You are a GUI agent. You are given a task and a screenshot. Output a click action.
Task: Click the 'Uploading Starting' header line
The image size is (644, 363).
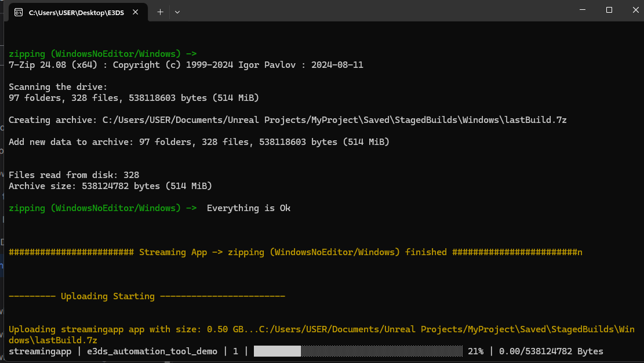point(147,296)
